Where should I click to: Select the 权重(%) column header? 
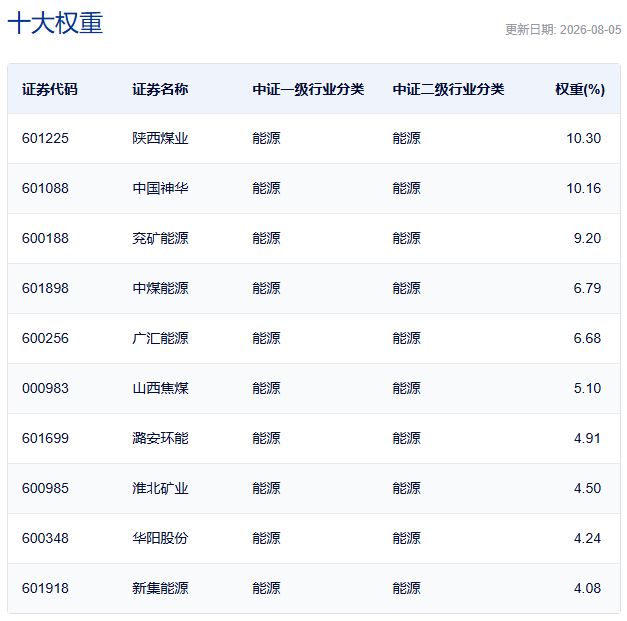click(580, 89)
